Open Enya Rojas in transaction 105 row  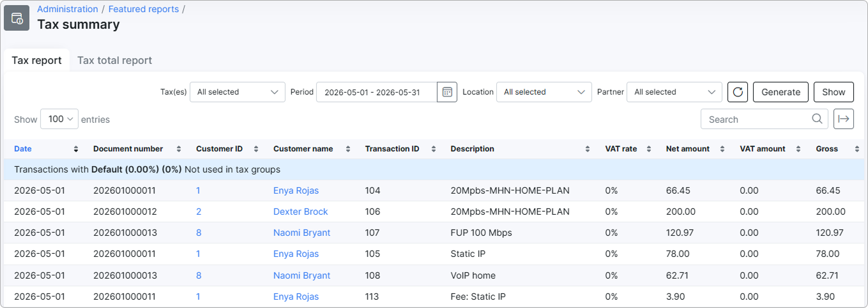[296, 254]
